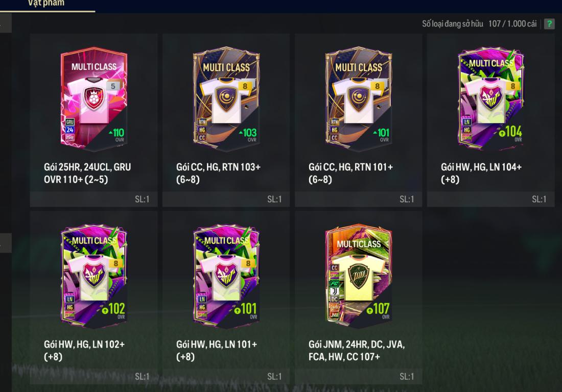
Task: Click the pink crest jersey on 110 OVR card
Action: 94,100
